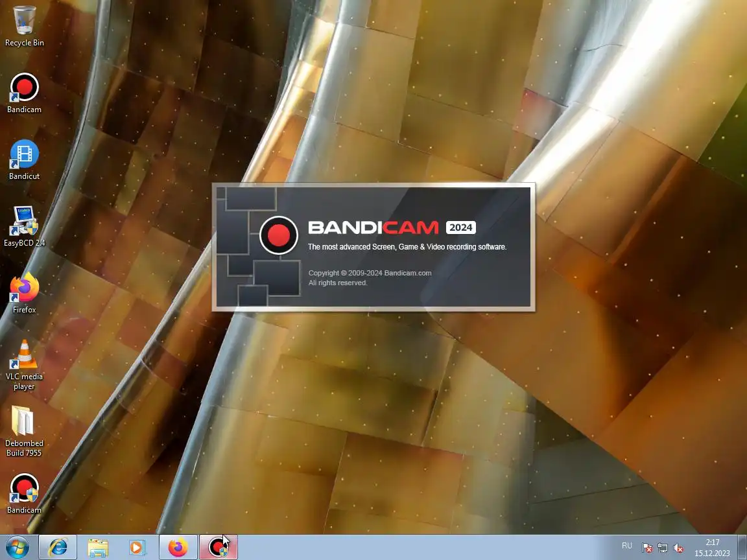Image resolution: width=747 pixels, height=560 pixels.
Task: Click the BANDICAM title on the splash screen
Action: pyautogui.click(x=373, y=227)
